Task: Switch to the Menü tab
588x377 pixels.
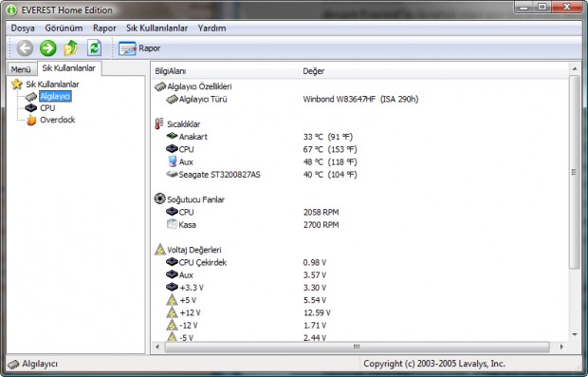Action: tap(22, 69)
